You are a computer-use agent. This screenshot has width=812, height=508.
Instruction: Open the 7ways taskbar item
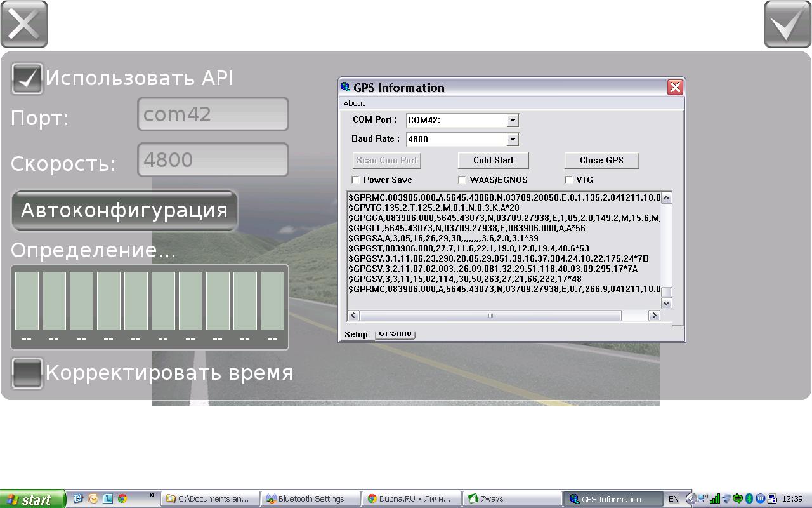point(512,499)
